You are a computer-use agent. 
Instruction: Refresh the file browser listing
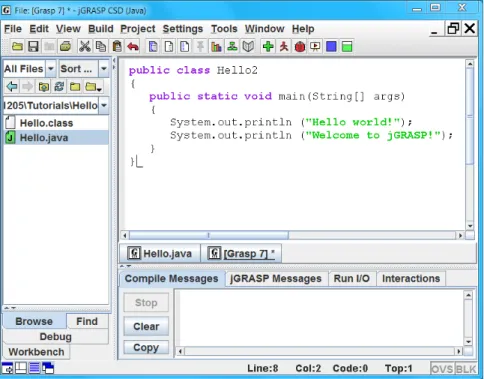tap(59, 87)
